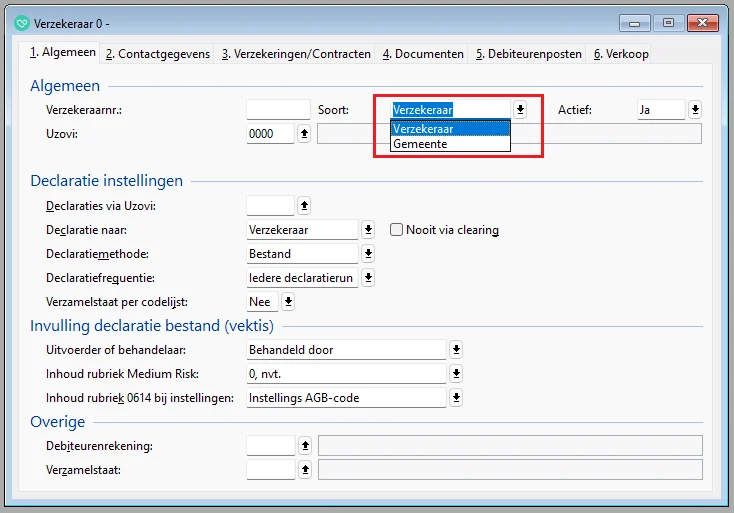Open the Verzekeringen/Contracten tab
Screen dimensions: 734x513
(x=296, y=54)
